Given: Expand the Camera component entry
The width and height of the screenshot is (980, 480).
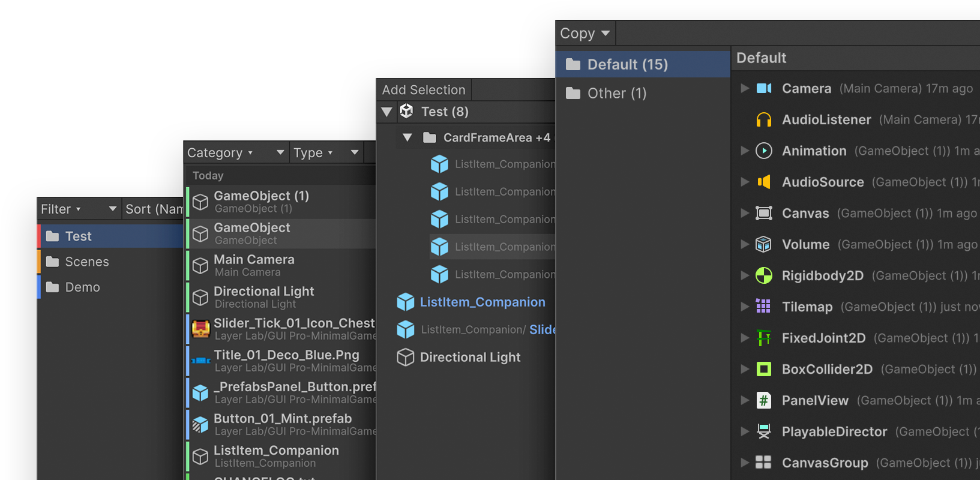Looking at the screenshot, I should [x=745, y=88].
